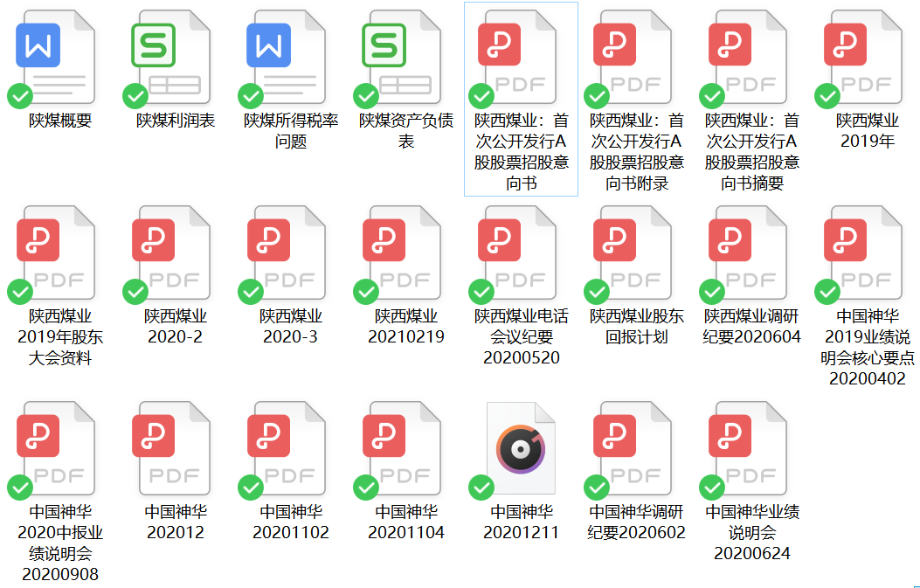
Task: Select the 首次公开发行A股股票招股意向书 PDF icon
Action: tap(517, 58)
